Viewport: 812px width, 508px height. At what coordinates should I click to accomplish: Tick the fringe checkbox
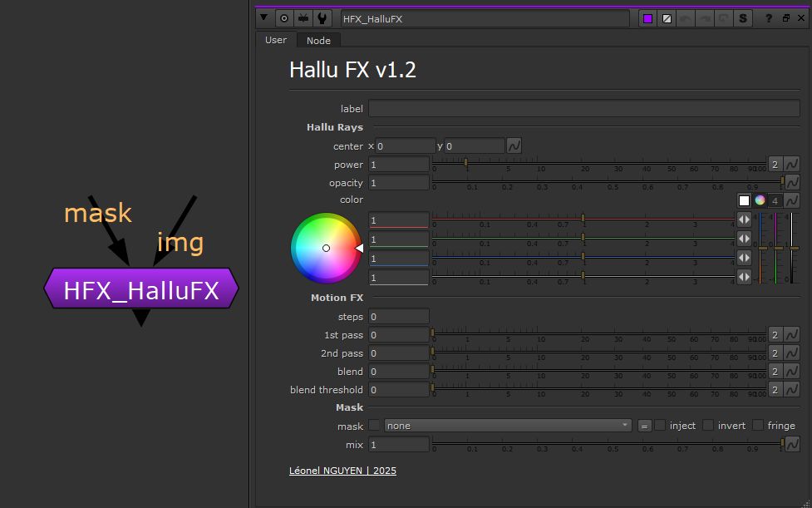(758, 426)
